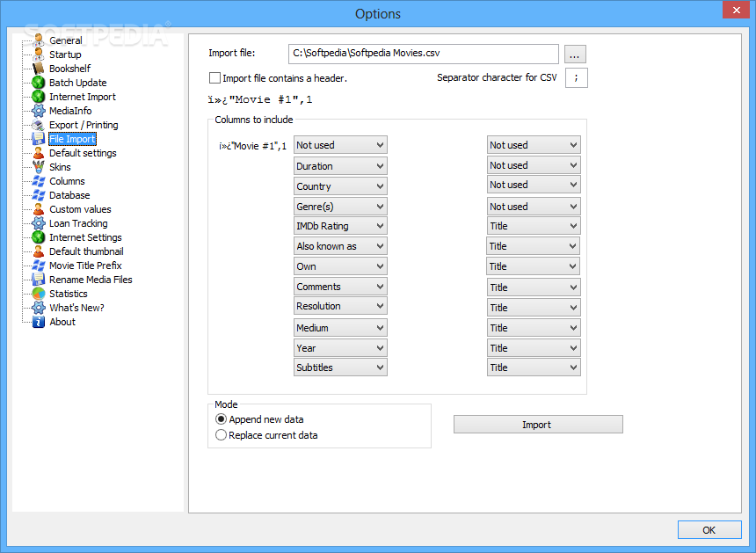Open the Subtitles column dropdown

tap(340, 367)
